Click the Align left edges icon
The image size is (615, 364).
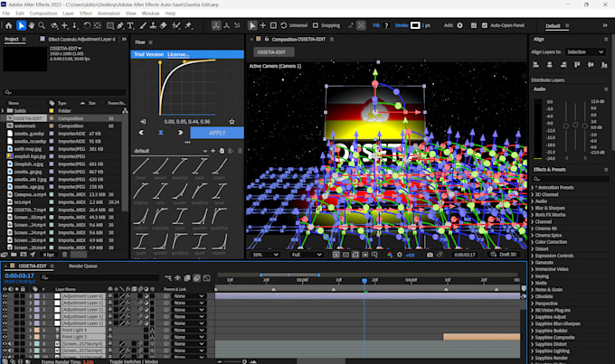click(x=536, y=65)
